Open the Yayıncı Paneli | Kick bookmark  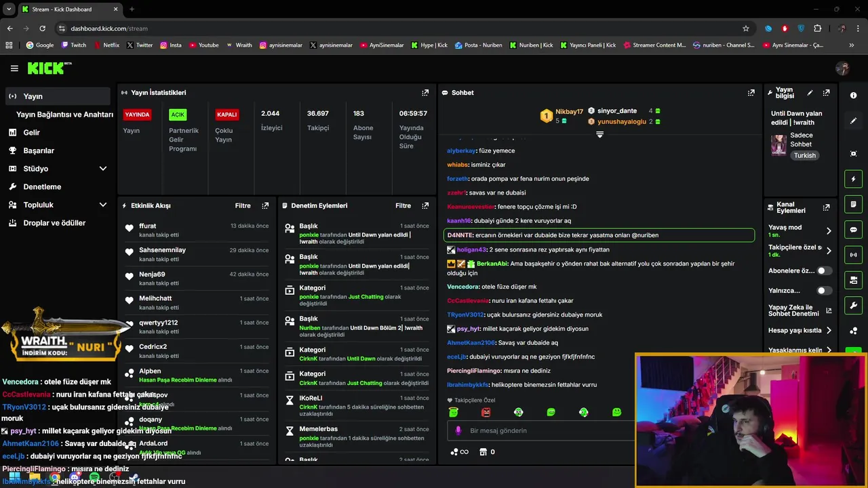pyautogui.click(x=588, y=45)
